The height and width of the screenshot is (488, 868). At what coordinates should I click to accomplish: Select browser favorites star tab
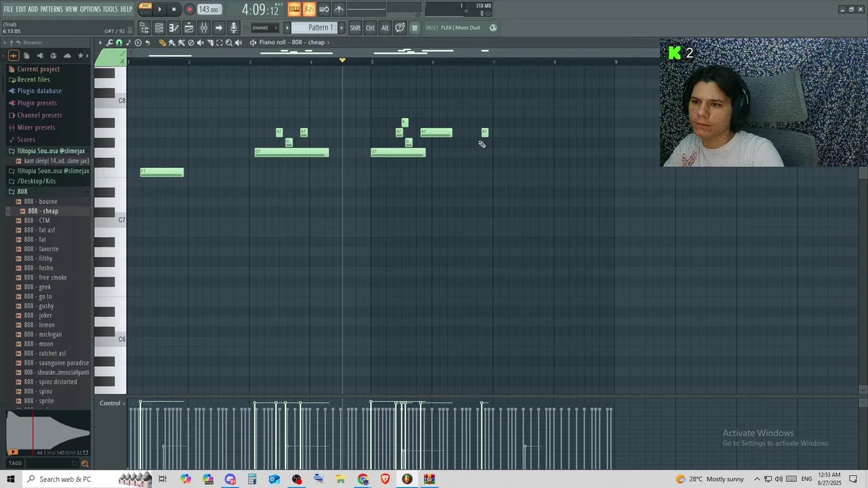81,56
